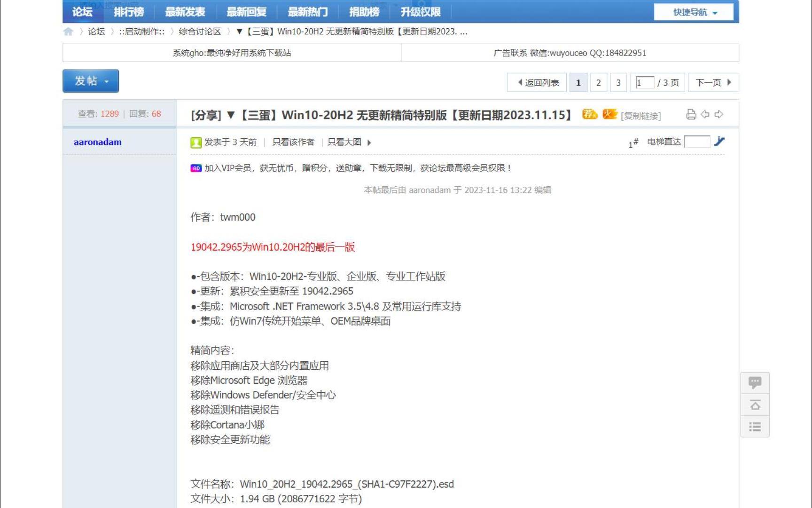
Task: Open the 论坛 breadcrumb link
Action: click(96, 32)
